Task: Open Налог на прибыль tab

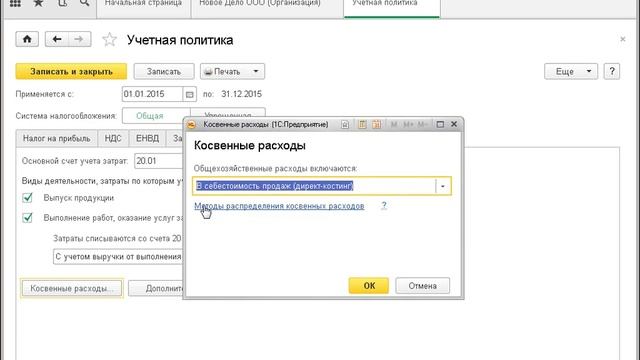Action: 57,138
